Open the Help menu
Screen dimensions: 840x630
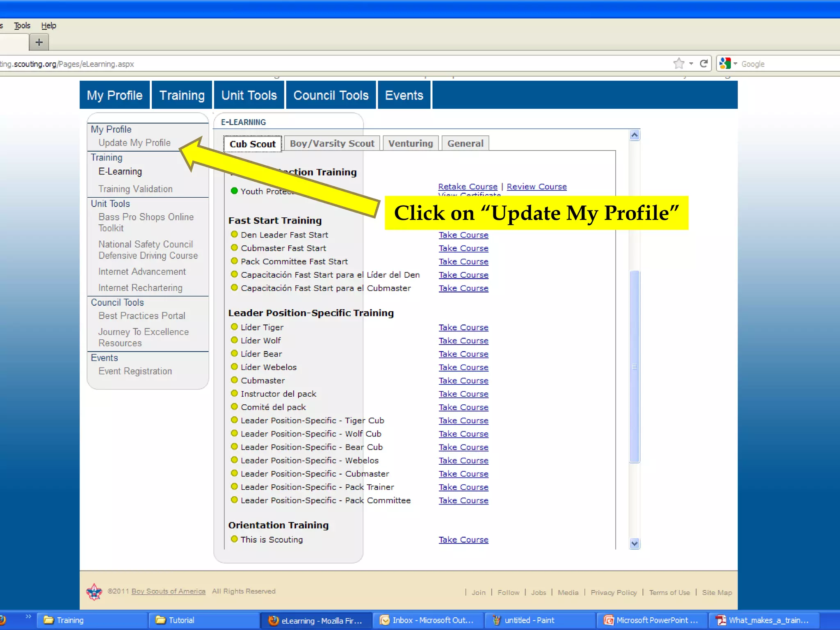[x=48, y=25]
